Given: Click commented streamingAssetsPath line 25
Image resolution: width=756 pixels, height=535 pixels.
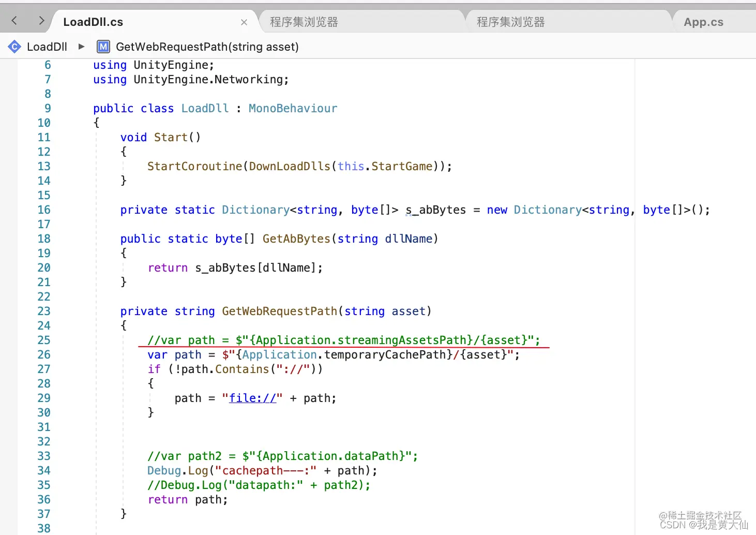Looking at the screenshot, I should 344,340.
